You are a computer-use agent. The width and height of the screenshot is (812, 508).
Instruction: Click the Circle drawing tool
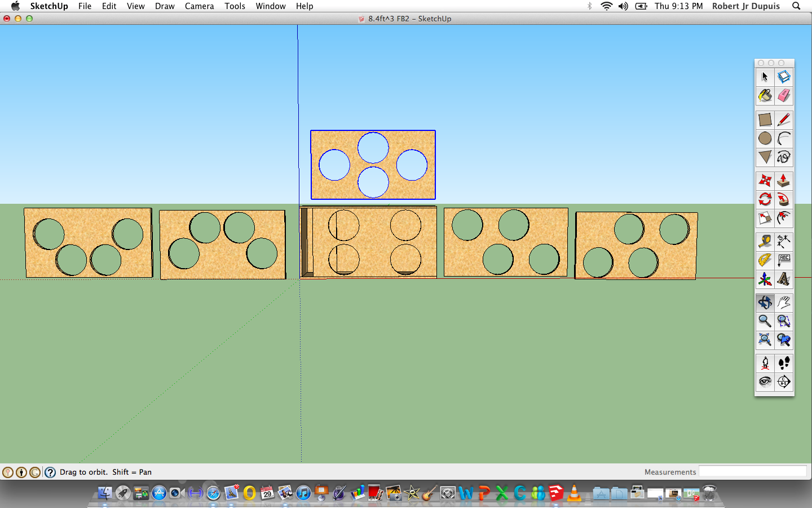coord(765,138)
